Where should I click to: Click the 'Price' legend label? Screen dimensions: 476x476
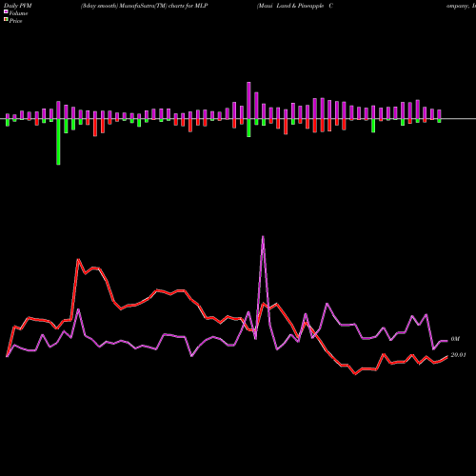tap(15, 21)
